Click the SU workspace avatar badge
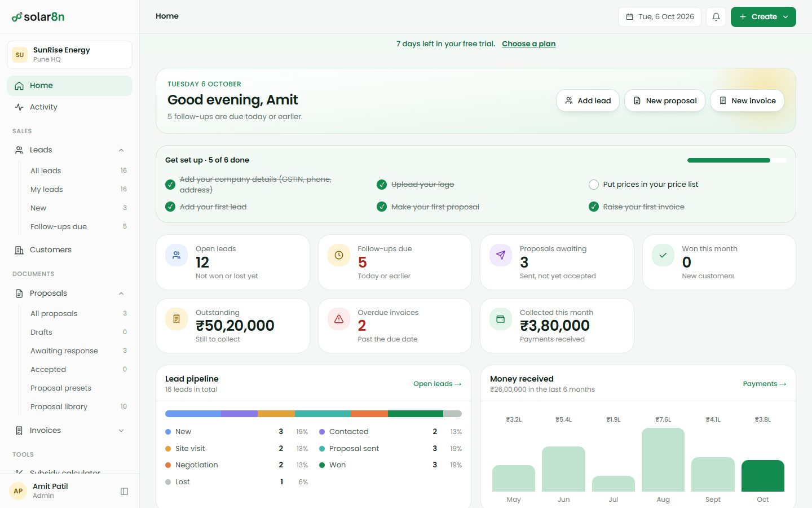 coord(20,55)
